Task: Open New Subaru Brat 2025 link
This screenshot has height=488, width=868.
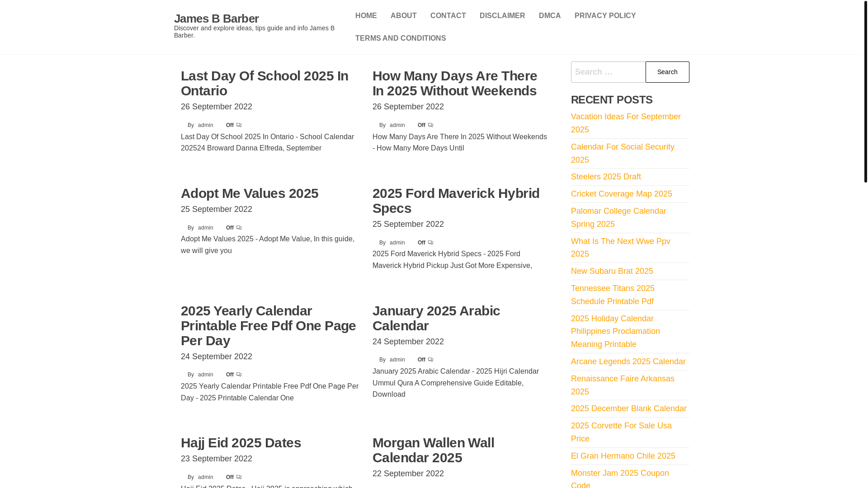Action: coord(612,271)
